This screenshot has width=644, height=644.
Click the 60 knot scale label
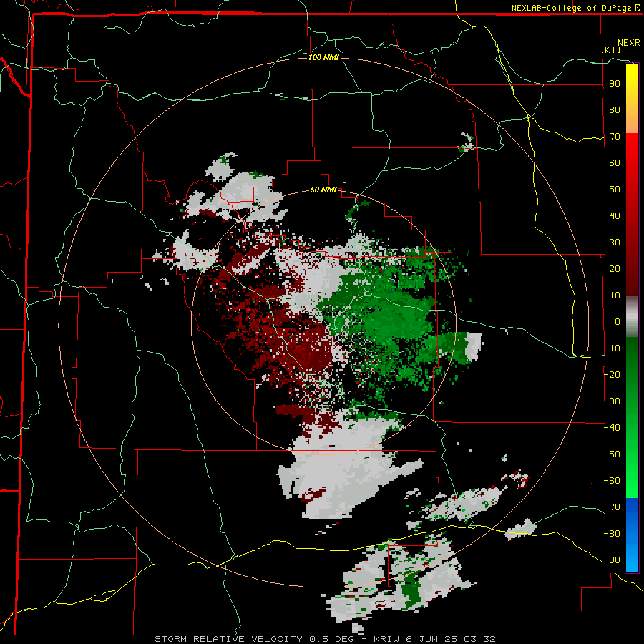(x=615, y=163)
